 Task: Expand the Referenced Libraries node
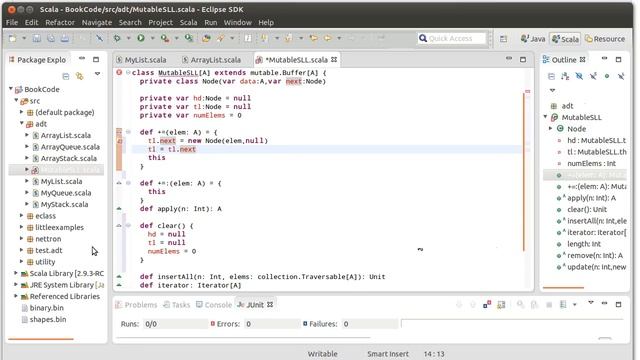pyautogui.click(x=16, y=296)
